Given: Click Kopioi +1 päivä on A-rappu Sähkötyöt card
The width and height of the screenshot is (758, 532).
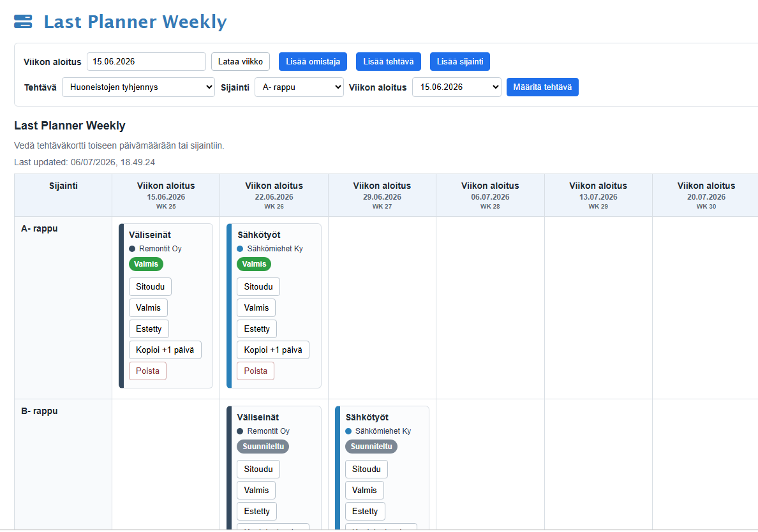Looking at the screenshot, I should point(272,350).
